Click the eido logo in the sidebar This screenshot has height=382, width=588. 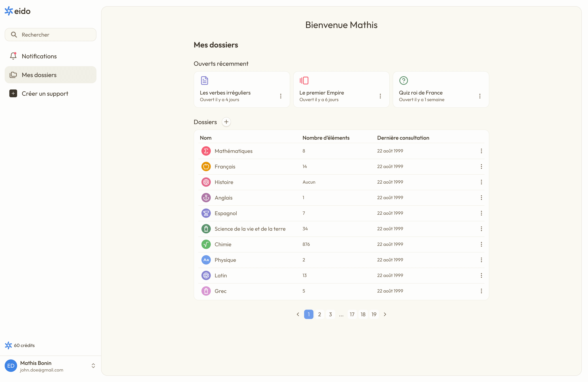[x=17, y=11]
